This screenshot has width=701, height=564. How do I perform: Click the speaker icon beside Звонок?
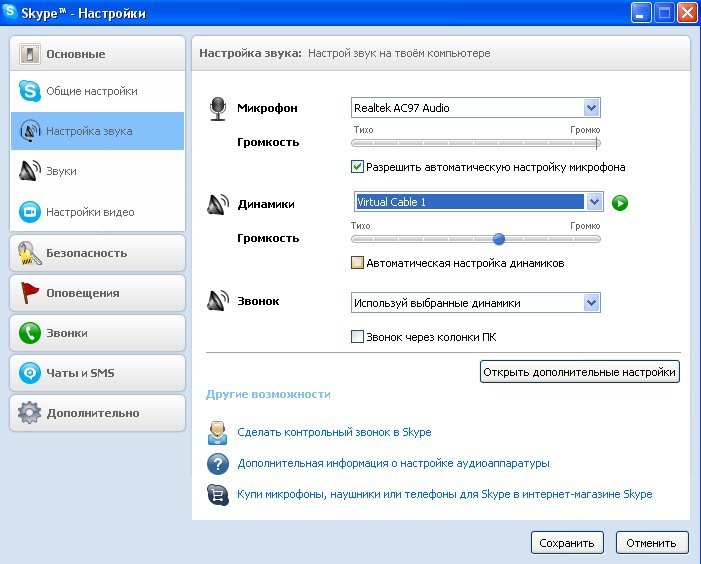click(x=218, y=302)
